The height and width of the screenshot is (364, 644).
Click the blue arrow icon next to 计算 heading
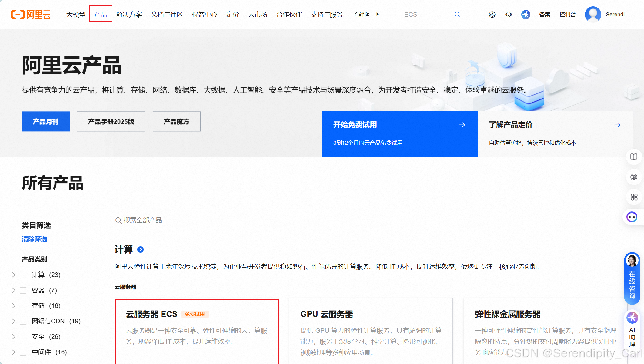140,249
